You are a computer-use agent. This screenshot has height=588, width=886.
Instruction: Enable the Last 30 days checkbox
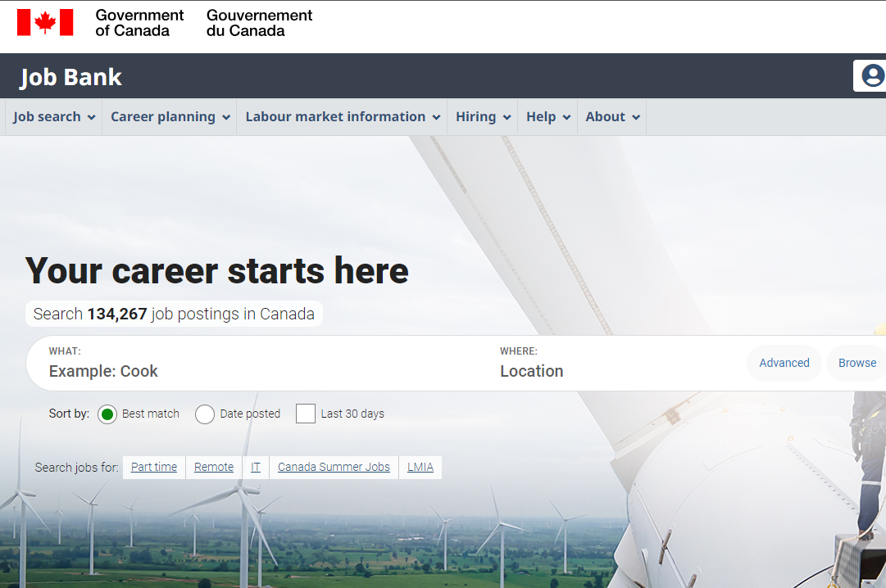[x=306, y=414]
